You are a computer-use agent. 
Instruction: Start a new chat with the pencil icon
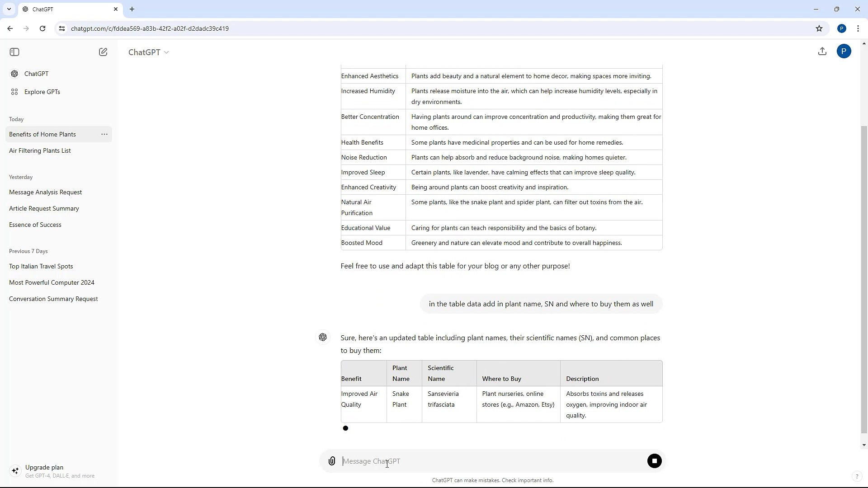[x=103, y=52]
